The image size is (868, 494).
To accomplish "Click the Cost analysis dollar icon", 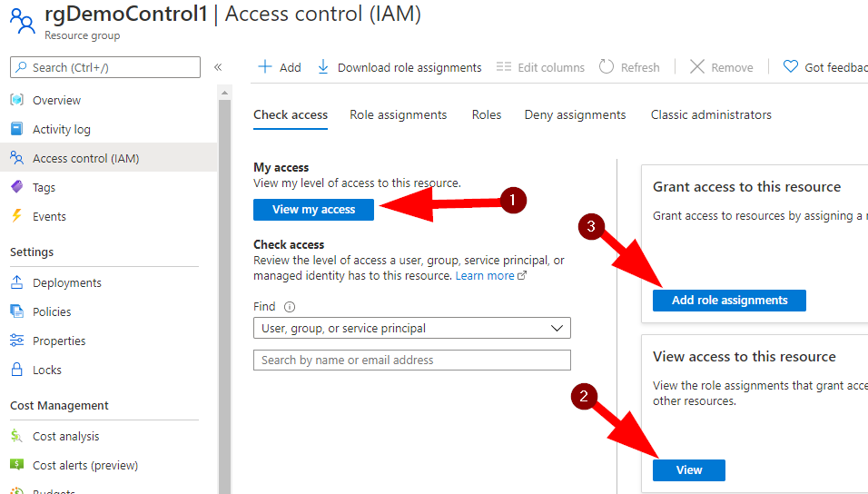I will 17,436.
